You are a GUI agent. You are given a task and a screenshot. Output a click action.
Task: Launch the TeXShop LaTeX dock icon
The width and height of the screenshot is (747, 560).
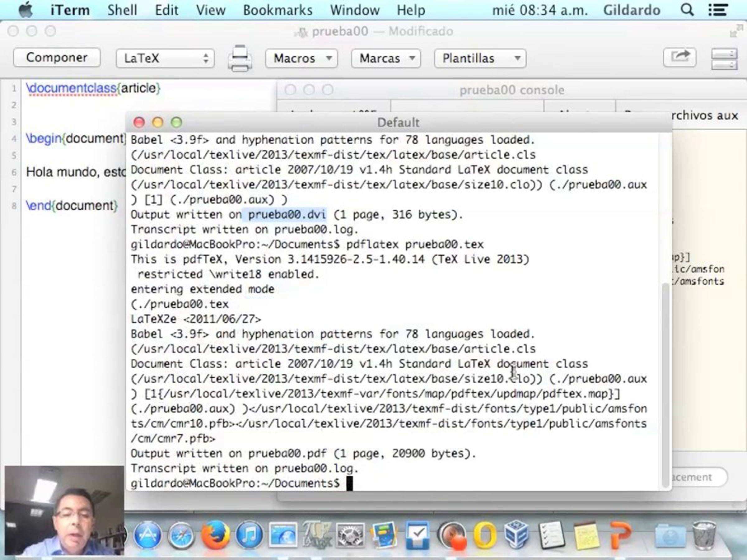(317, 535)
